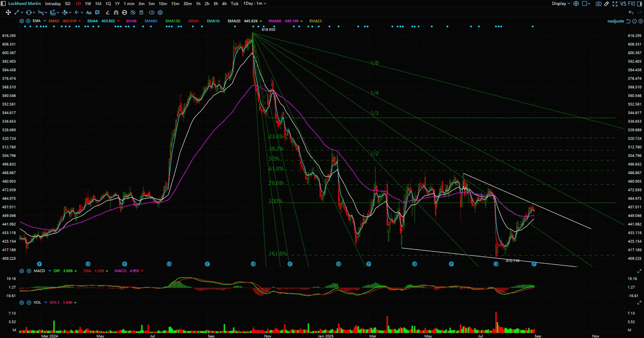Image resolution: width=644 pixels, height=338 pixels.
Task: Remove the VOL indicator panel
Action: (29, 302)
